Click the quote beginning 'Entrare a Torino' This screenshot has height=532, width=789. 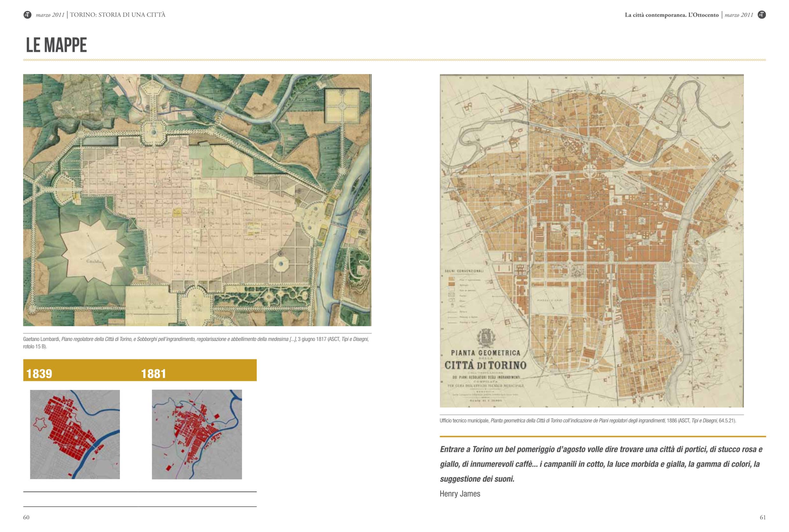point(601,464)
